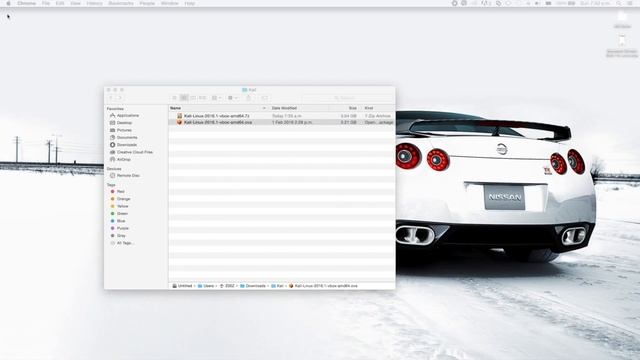
Task: Click Downloads in the path bar
Action: (x=253, y=286)
